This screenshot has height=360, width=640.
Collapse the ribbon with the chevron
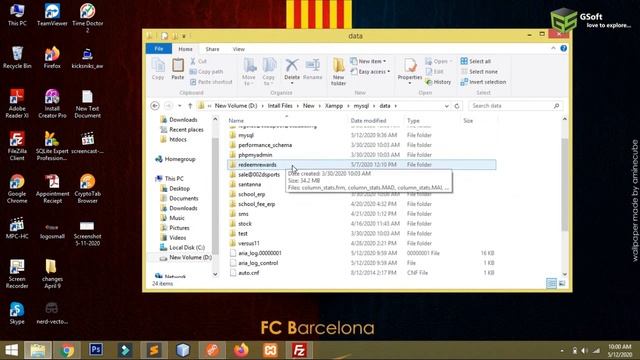(x=553, y=49)
